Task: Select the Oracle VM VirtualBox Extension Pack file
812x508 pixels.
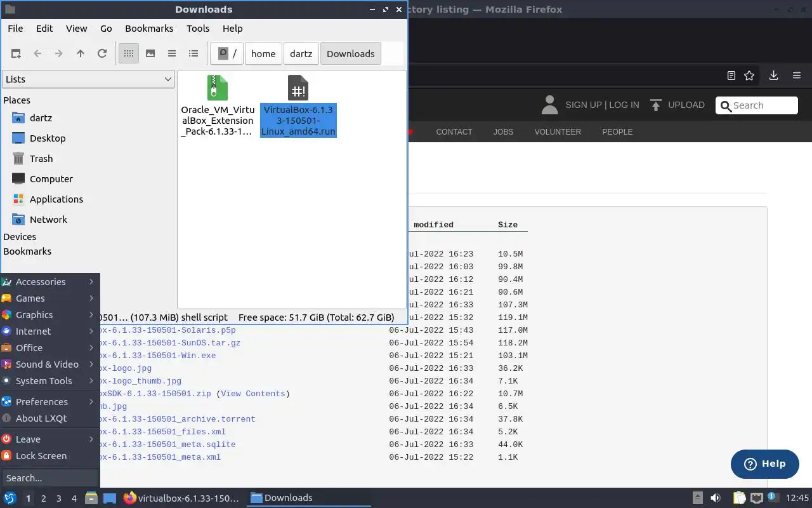Action: click(x=217, y=105)
